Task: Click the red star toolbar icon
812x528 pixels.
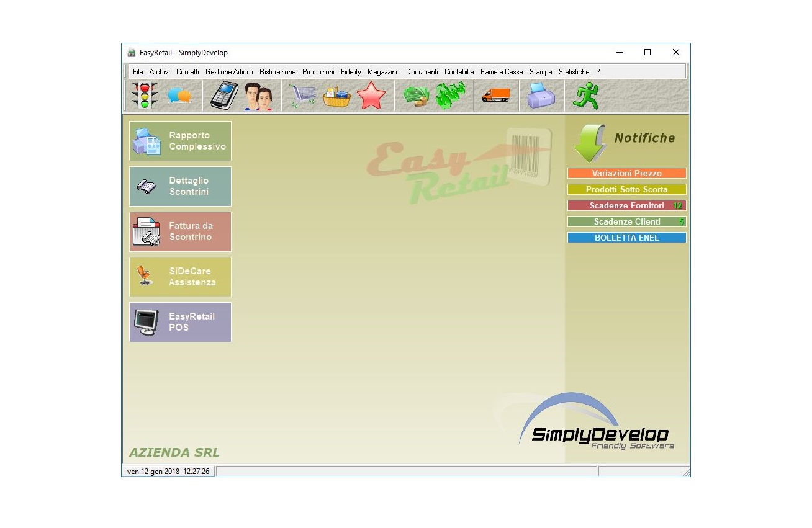Action: click(x=371, y=96)
